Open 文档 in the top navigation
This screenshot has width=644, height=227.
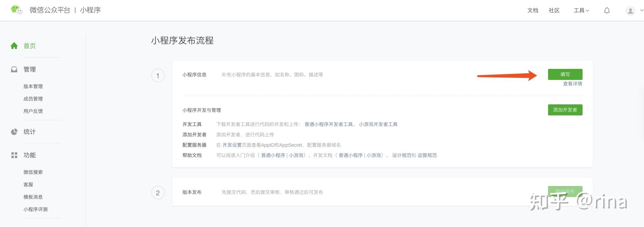tap(533, 11)
